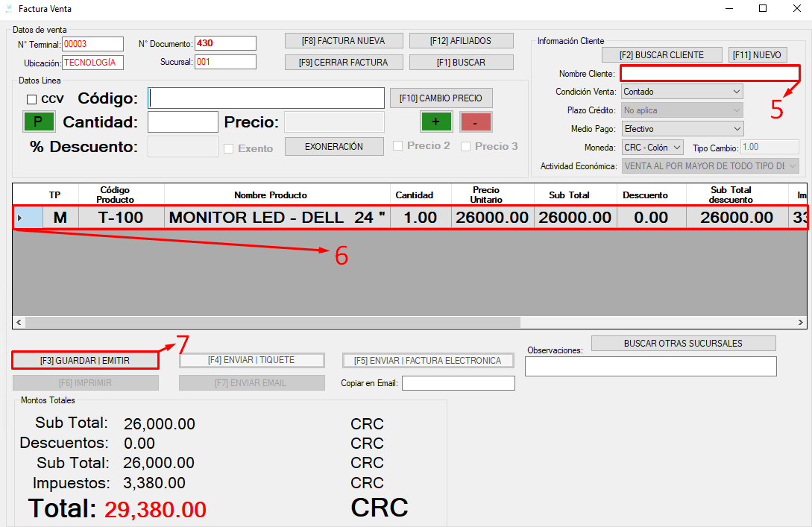Click F5 ENVIAR | FACTURA ELECTRONICA button
This screenshot has height=527, width=812.
[x=428, y=360]
